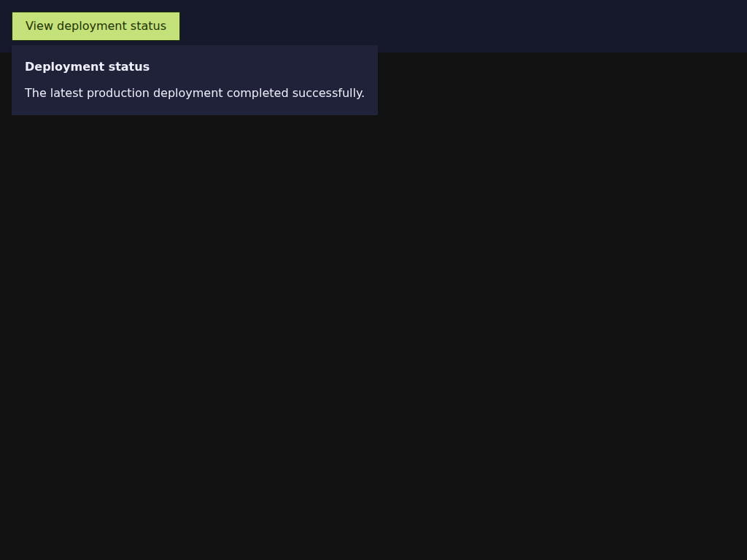
Task: Click the View deployment status button
Action: [x=96, y=26]
